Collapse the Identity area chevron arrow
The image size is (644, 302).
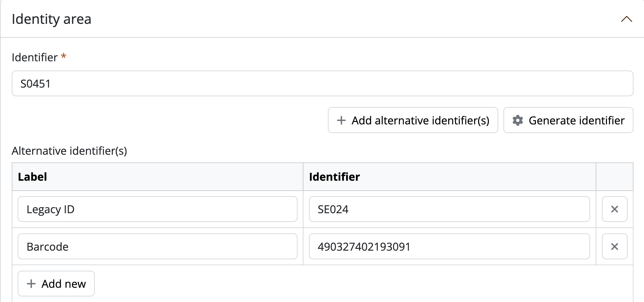pos(626,19)
